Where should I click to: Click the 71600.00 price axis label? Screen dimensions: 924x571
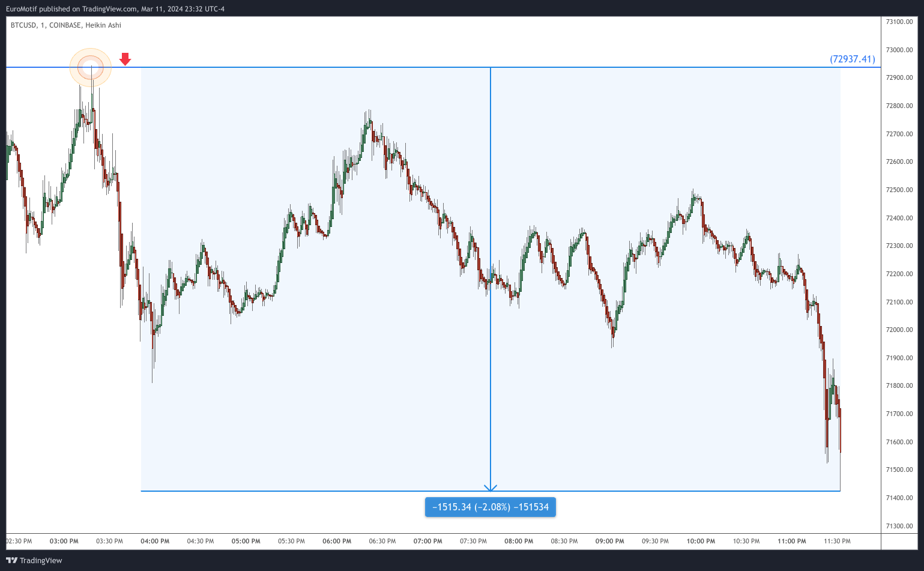[x=899, y=442]
